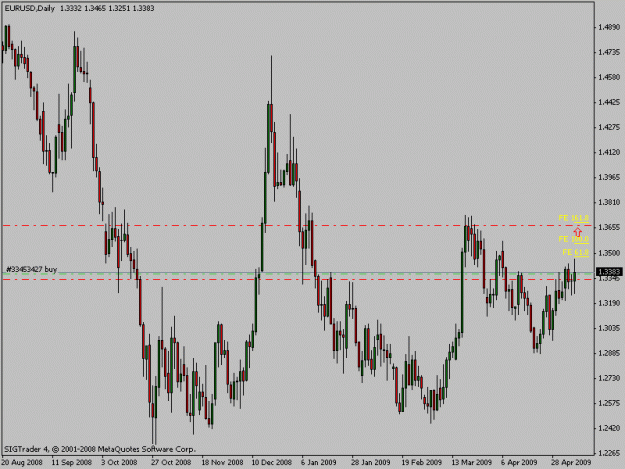
Task: Click the 19 Feb 2009 date label
Action: pyautogui.click(x=421, y=462)
